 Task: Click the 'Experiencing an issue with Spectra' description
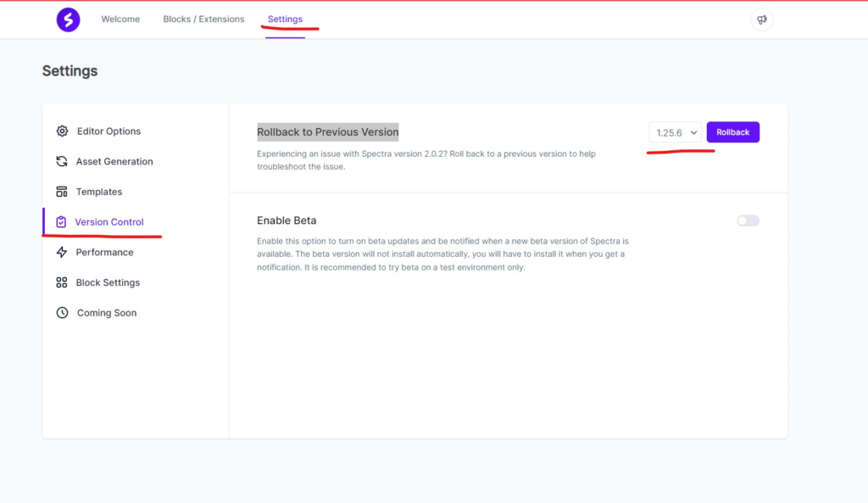(426, 160)
